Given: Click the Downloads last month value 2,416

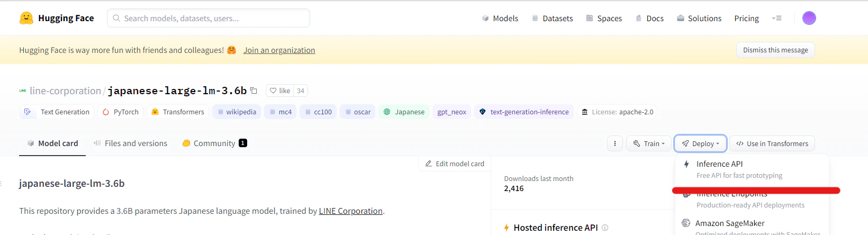Looking at the screenshot, I should pyautogui.click(x=514, y=188).
